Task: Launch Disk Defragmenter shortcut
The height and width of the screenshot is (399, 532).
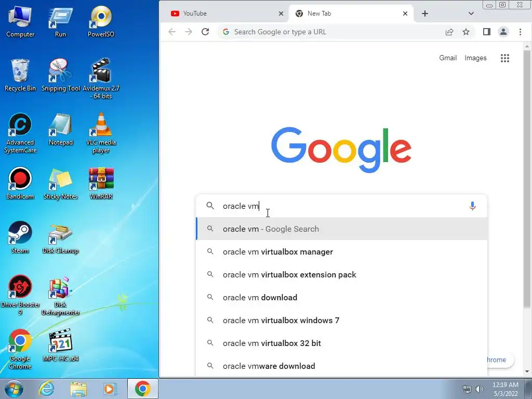Action: coord(60,295)
